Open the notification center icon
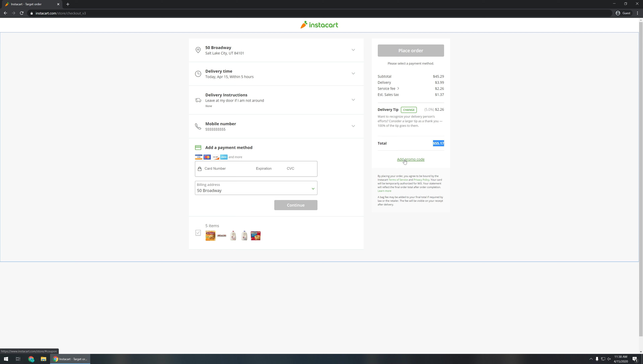 click(x=635, y=359)
